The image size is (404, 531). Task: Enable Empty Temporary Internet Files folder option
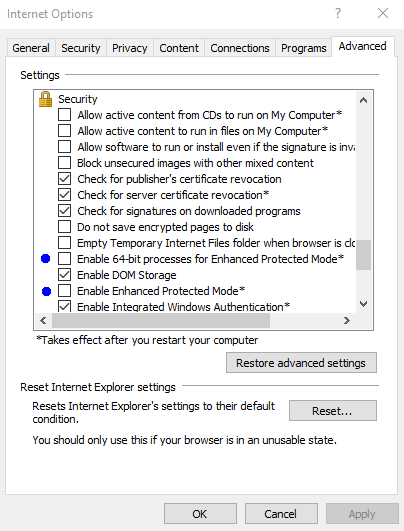pyautogui.click(x=64, y=243)
